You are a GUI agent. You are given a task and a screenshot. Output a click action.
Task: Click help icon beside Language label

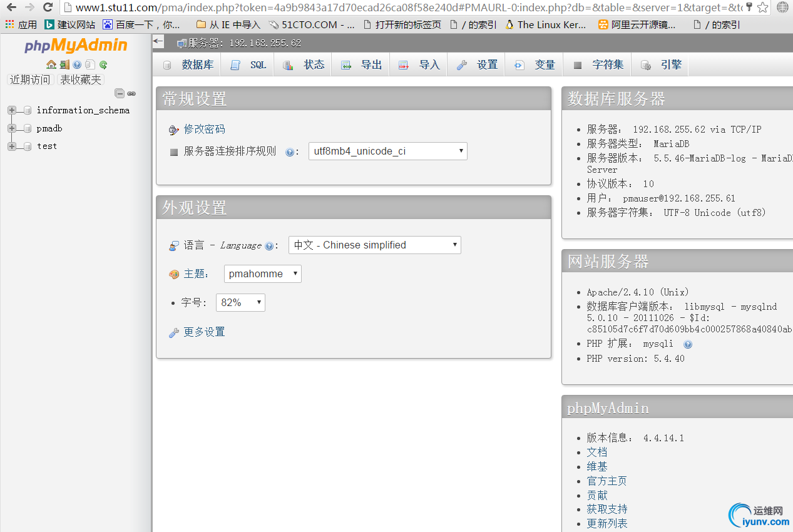point(269,246)
